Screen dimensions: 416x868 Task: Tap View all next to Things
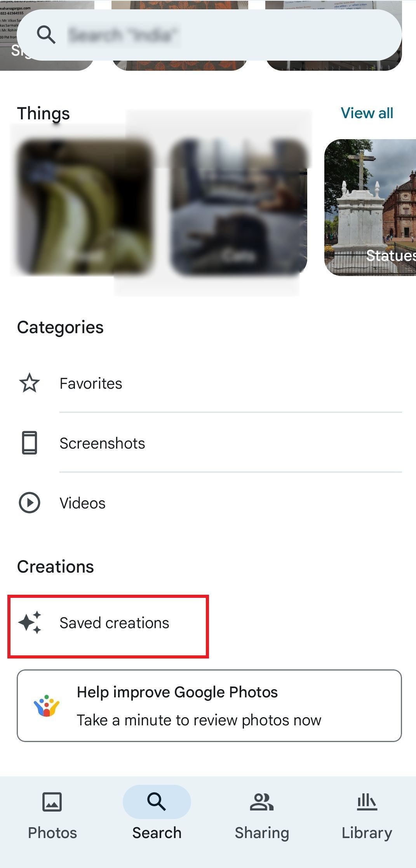(366, 113)
